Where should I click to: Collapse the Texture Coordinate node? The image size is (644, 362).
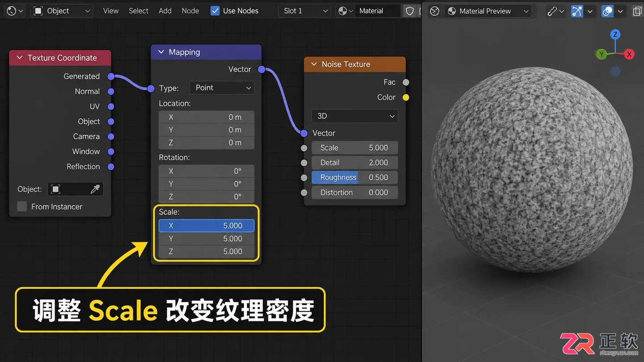[x=20, y=58]
